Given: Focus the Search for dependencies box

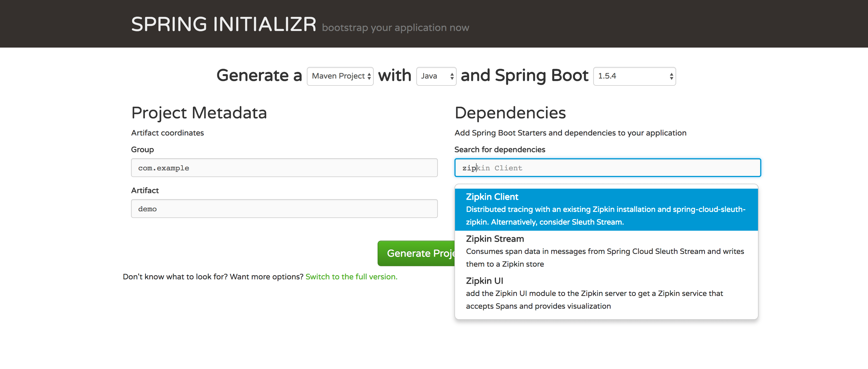Looking at the screenshot, I should point(607,168).
